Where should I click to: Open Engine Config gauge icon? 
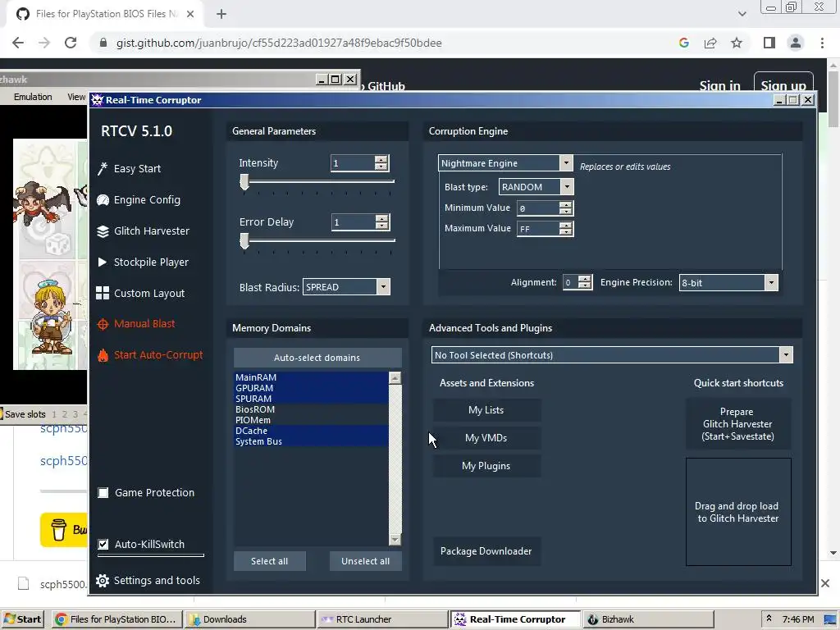coord(103,200)
